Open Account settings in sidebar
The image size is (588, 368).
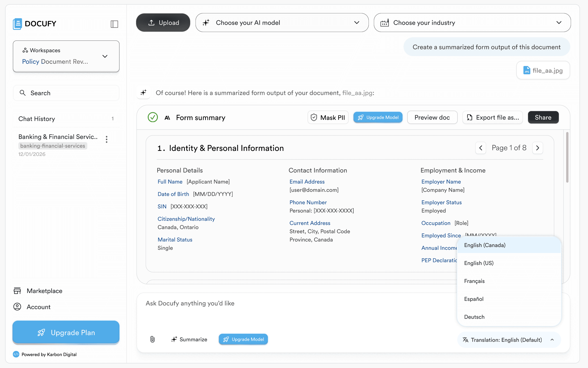pyautogui.click(x=38, y=307)
